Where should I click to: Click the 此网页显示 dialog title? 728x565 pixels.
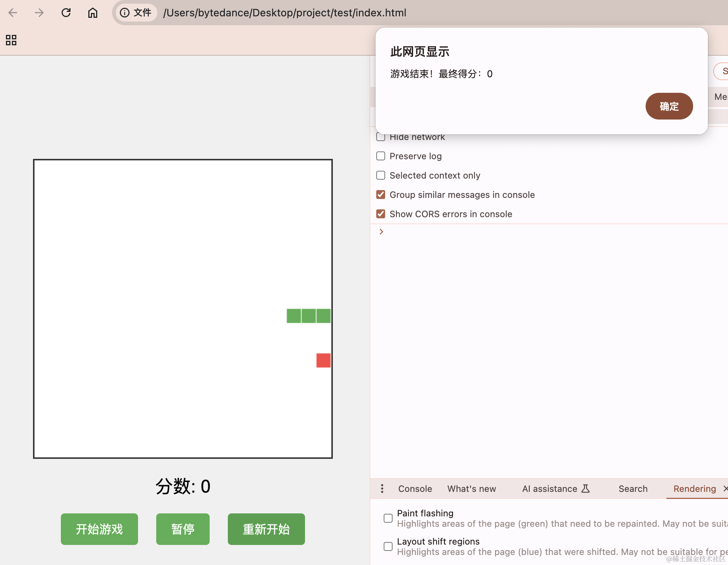(x=420, y=52)
